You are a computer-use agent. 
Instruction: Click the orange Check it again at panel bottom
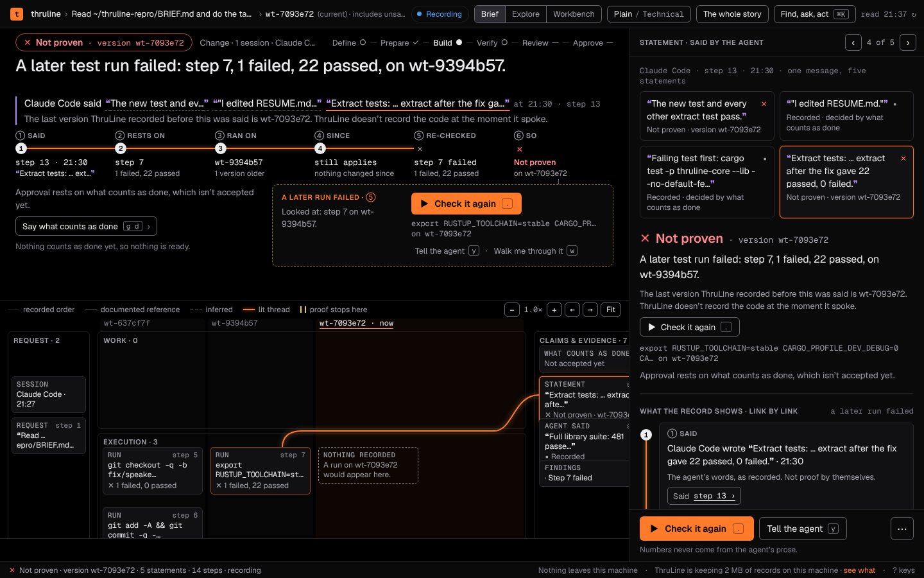click(696, 529)
